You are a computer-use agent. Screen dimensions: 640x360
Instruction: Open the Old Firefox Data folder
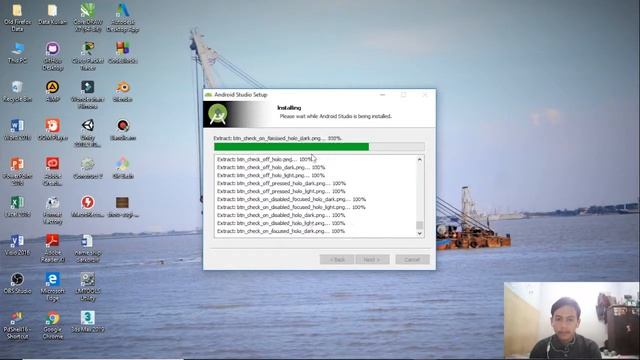(17, 18)
